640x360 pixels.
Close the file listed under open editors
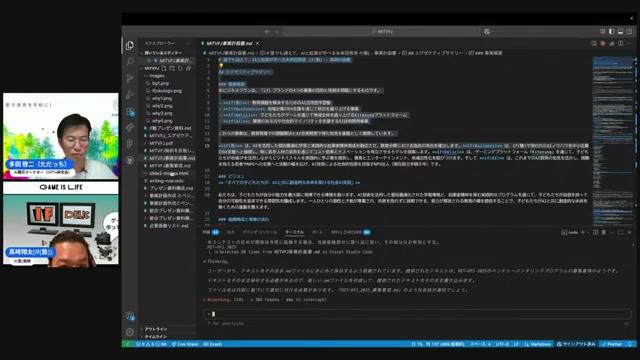click(x=149, y=60)
